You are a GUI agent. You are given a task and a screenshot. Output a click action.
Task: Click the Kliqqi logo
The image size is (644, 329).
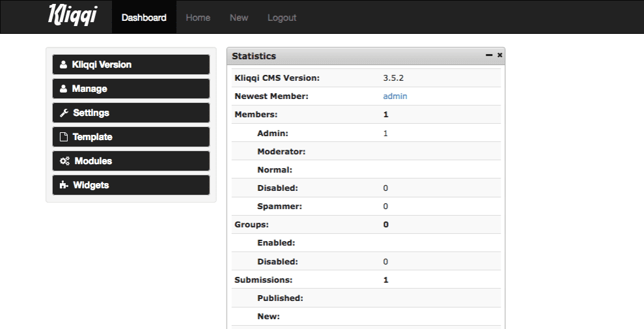click(73, 15)
